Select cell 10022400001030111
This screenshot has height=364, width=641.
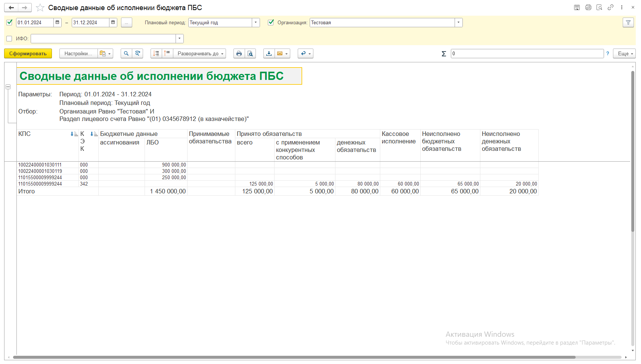(x=48, y=165)
